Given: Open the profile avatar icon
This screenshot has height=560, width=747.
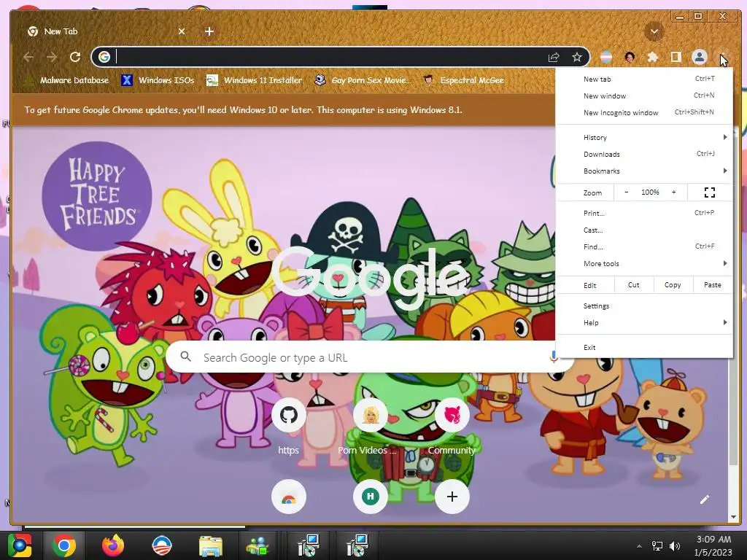Looking at the screenshot, I should tap(699, 57).
